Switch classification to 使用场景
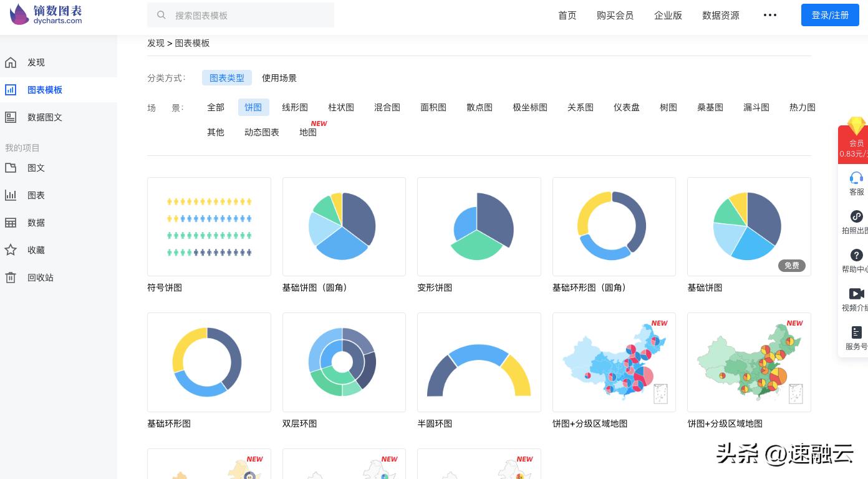 point(279,78)
